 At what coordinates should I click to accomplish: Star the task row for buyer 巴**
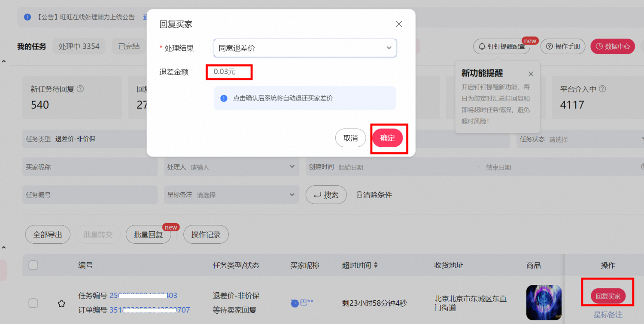[62, 303]
